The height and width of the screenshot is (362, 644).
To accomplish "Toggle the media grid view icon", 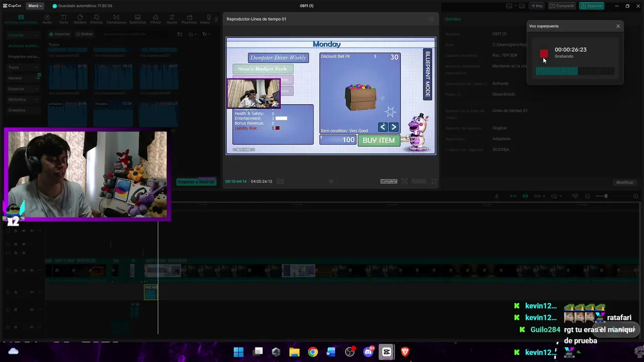I will (180, 34).
